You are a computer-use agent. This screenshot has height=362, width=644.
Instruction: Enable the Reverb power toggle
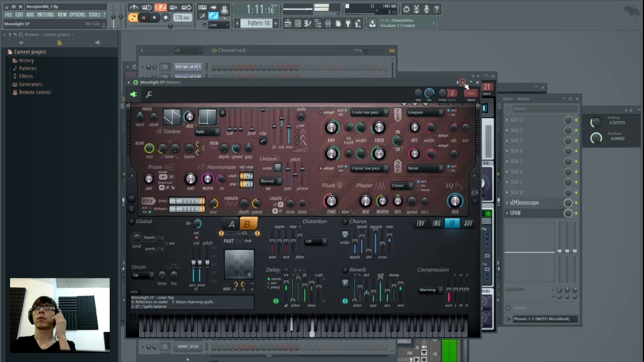tap(345, 301)
